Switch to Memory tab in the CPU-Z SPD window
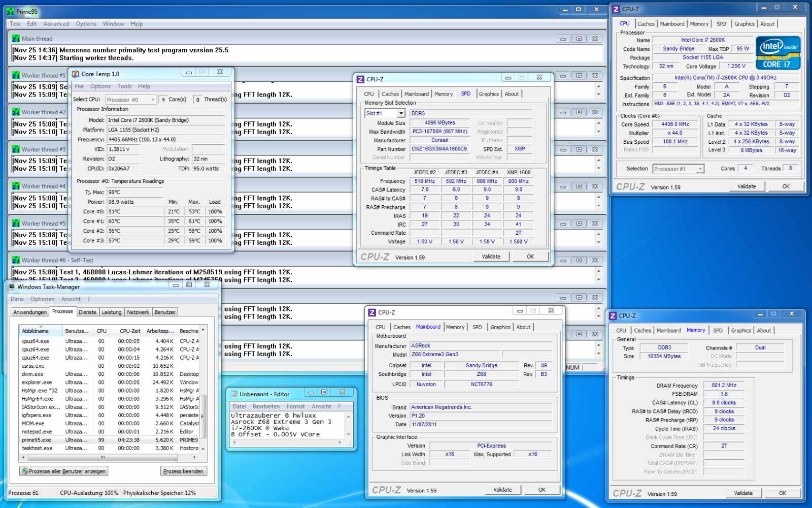This screenshot has width=812, height=508. coord(443,94)
